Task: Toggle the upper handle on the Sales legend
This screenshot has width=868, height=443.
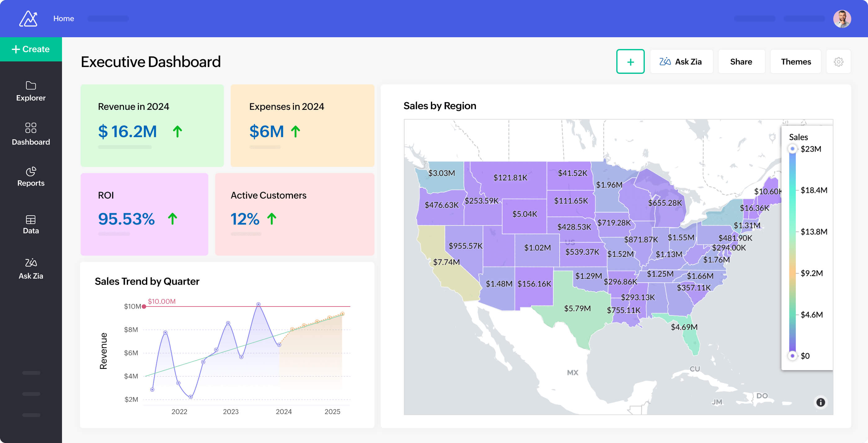Action: tap(793, 148)
